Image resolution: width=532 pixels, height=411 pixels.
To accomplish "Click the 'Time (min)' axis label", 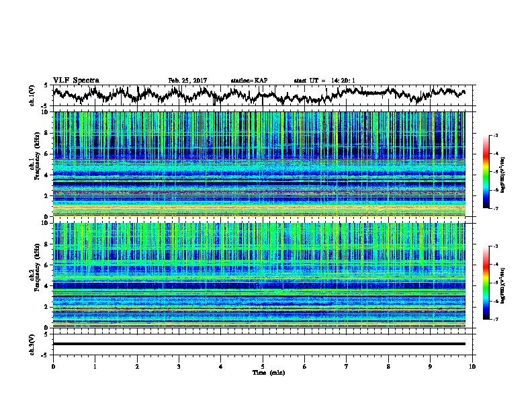I will pos(269,373).
